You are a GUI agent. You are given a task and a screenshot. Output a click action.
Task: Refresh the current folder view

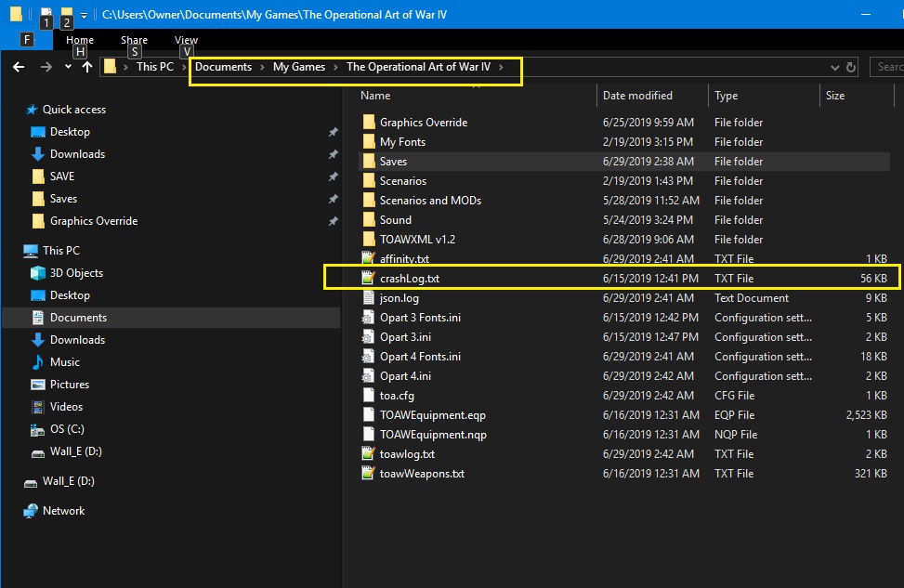pos(851,67)
